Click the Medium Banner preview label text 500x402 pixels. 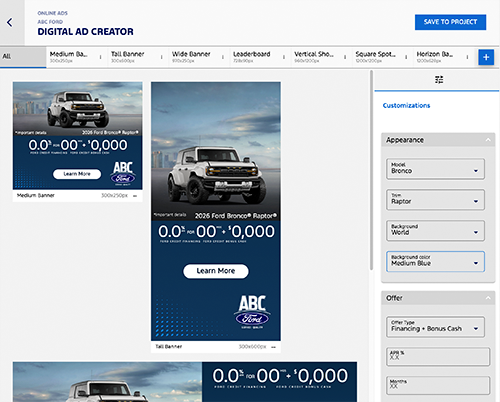tap(36, 196)
